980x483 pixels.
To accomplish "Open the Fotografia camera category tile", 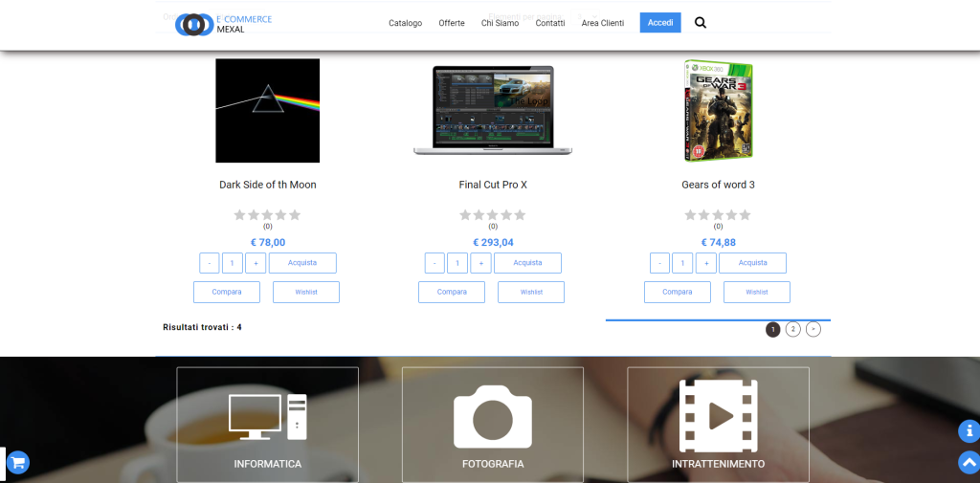I will pyautogui.click(x=493, y=425).
